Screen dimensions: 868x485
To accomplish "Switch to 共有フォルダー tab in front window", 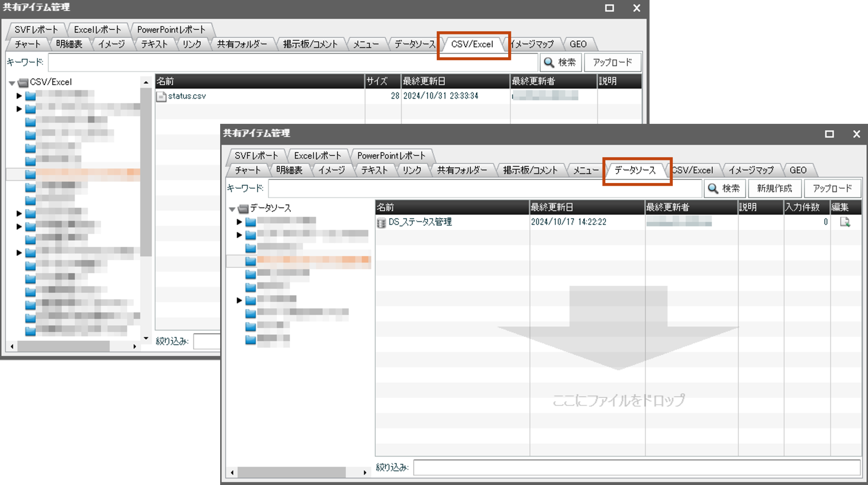I will pos(462,170).
